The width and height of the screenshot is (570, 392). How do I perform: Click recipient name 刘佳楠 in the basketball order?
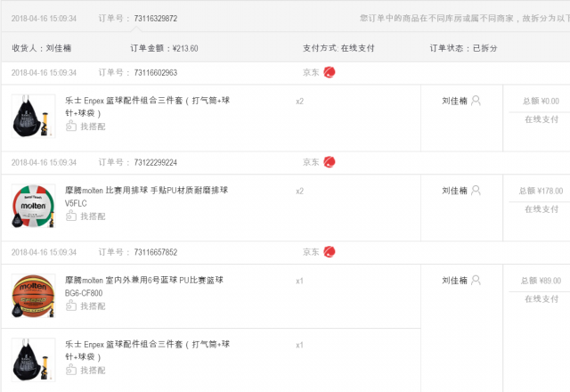tap(454, 281)
